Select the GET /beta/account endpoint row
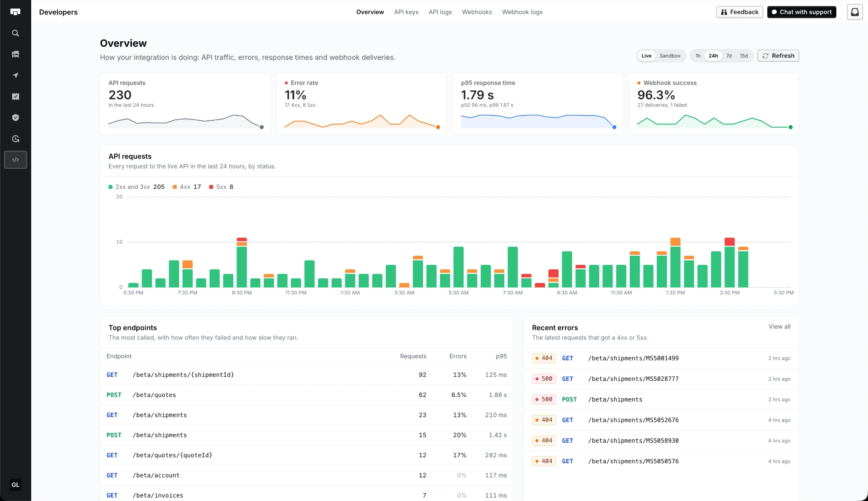 (x=306, y=475)
